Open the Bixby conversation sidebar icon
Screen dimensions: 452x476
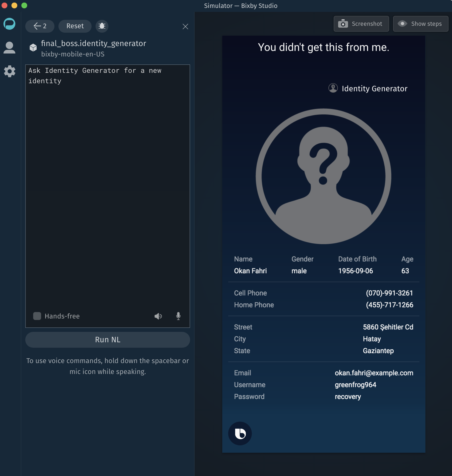[9, 24]
